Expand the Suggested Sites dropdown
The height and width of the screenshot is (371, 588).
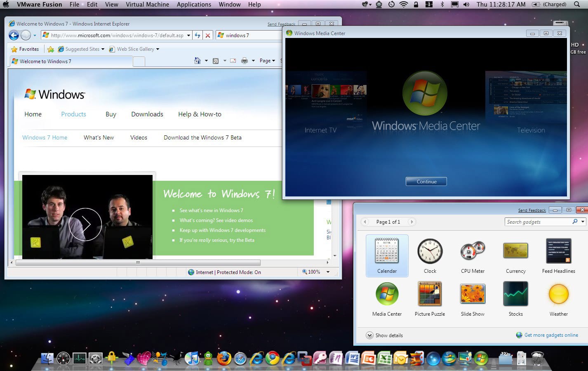pos(103,49)
